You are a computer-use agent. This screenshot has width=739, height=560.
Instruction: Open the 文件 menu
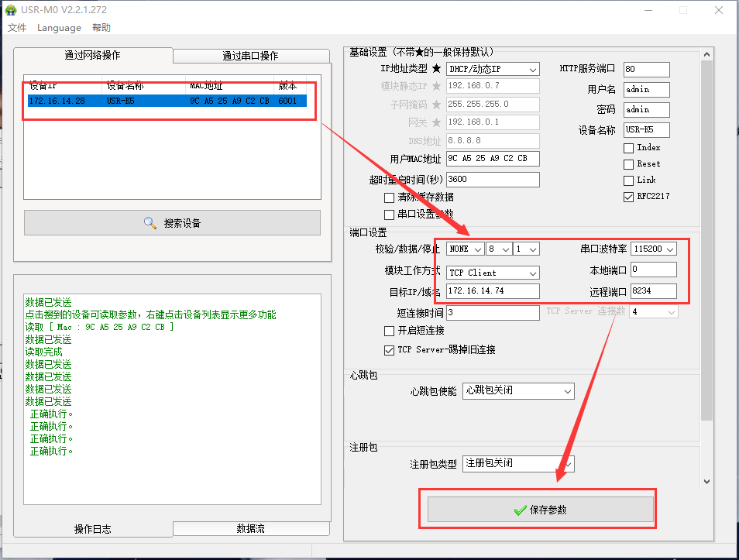(17, 28)
